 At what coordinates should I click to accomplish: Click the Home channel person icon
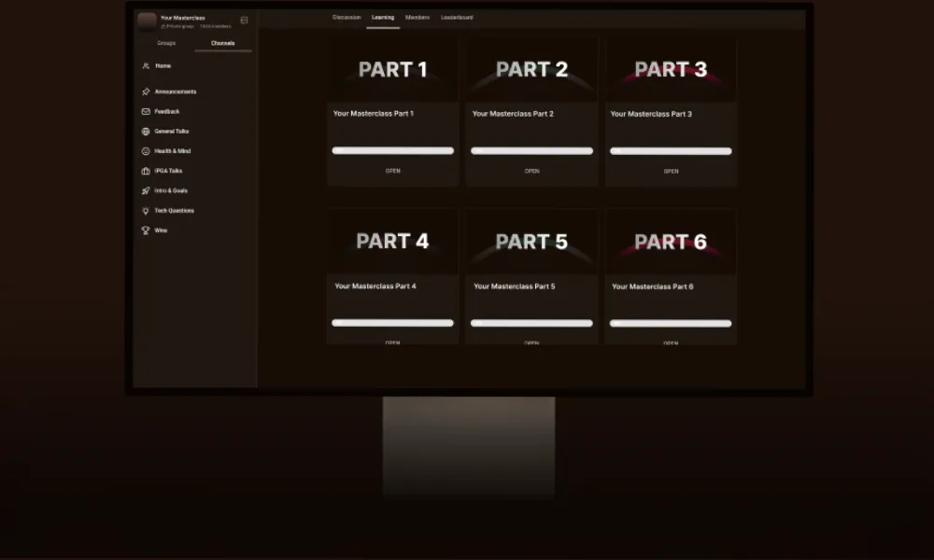[146, 66]
